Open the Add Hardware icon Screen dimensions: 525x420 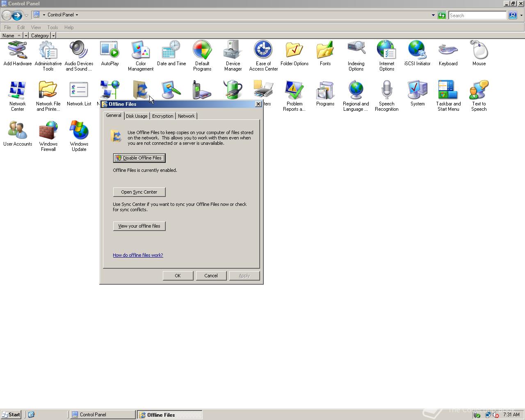point(17,54)
